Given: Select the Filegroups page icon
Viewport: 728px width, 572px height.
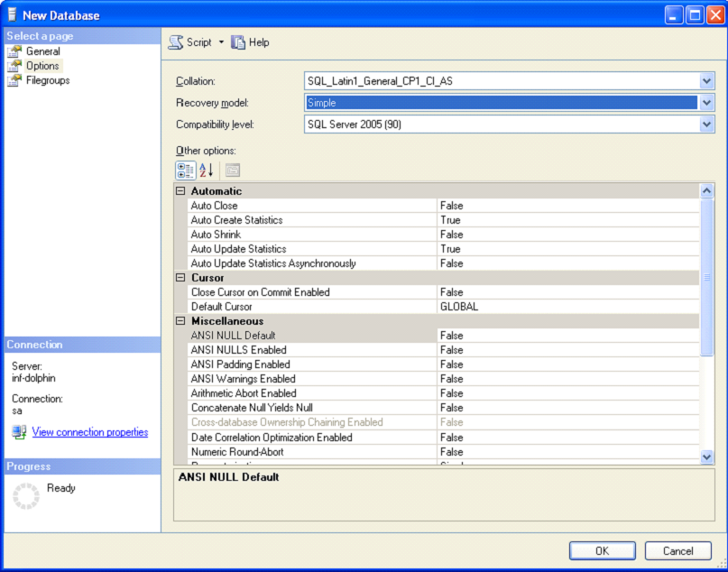Looking at the screenshot, I should click(x=14, y=80).
